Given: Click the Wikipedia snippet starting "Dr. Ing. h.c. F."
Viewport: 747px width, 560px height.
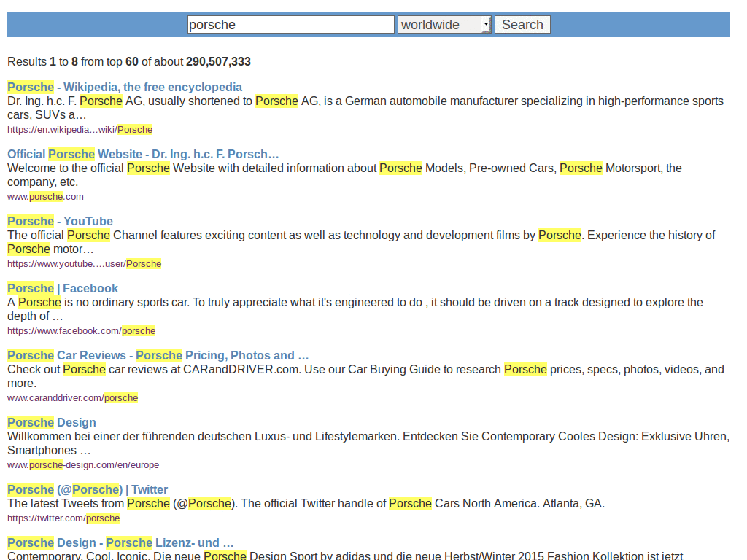Looking at the screenshot, I should [365, 108].
